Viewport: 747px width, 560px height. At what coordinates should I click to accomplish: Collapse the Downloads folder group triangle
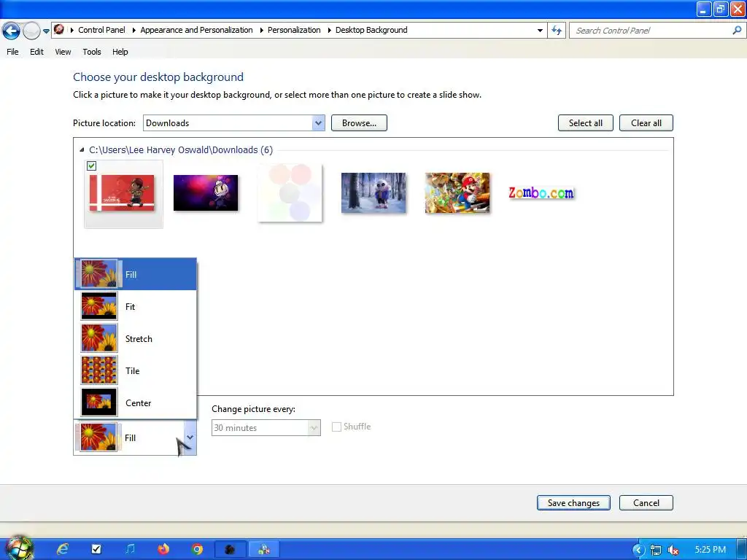(x=82, y=150)
